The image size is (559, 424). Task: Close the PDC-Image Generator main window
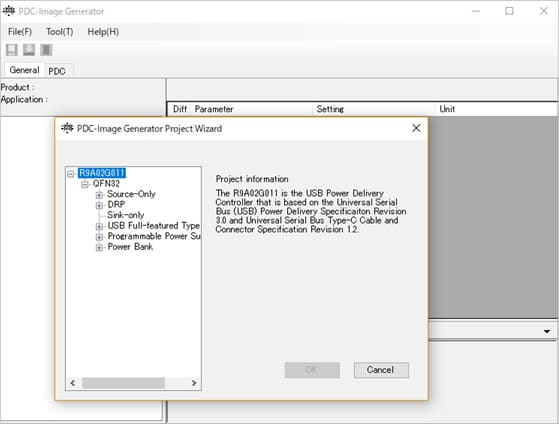coord(543,11)
